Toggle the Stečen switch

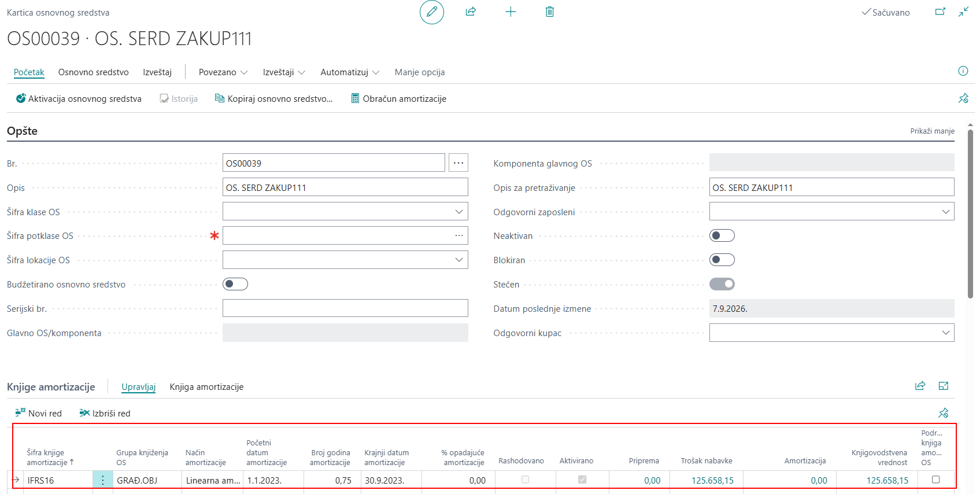[722, 284]
